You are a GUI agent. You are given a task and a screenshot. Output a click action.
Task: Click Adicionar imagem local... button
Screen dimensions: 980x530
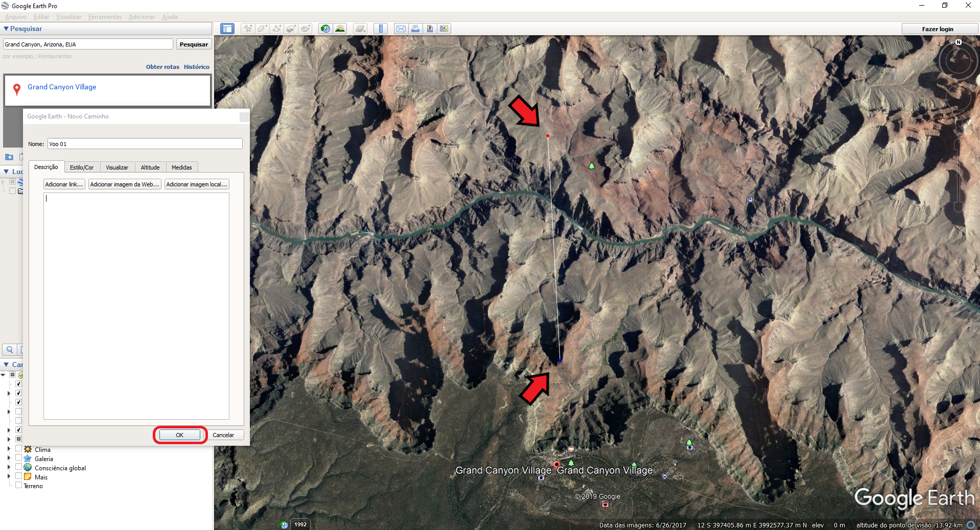pos(197,184)
